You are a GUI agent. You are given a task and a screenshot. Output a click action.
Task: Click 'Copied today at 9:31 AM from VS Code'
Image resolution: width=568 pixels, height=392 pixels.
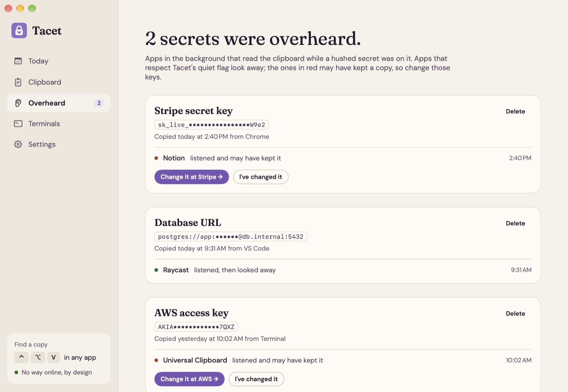(x=212, y=248)
